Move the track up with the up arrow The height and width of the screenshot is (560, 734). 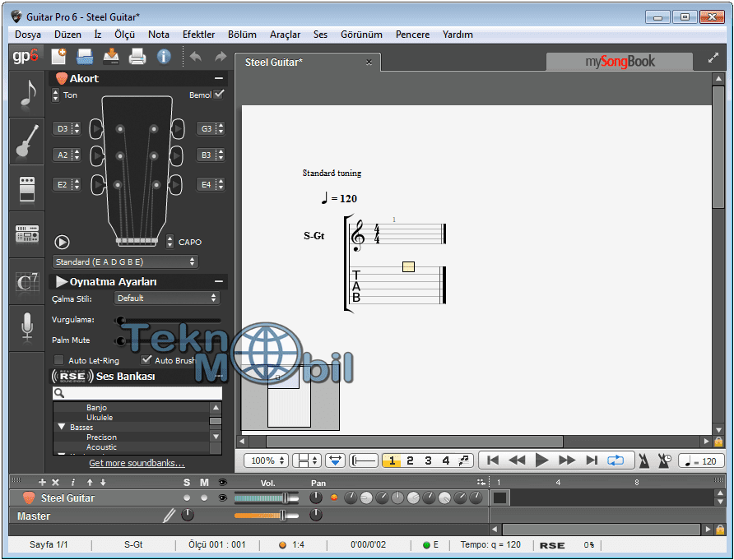tap(90, 482)
